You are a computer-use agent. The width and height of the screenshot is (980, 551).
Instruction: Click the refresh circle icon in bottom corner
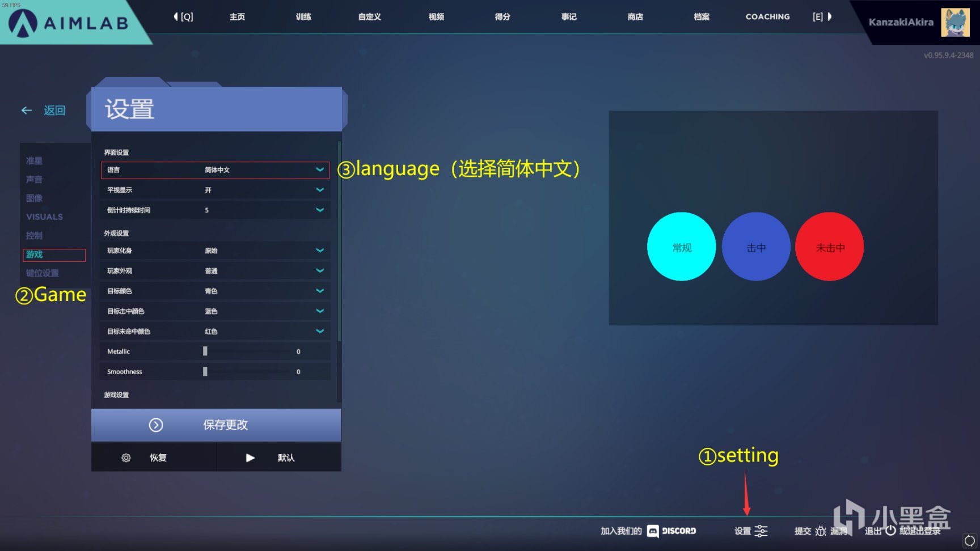(x=970, y=541)
